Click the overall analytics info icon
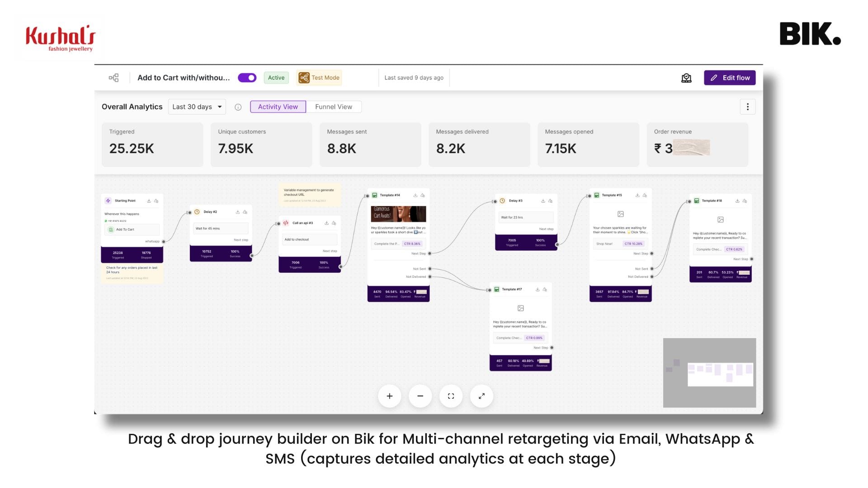The width and height of the screenshot is (868, 488). click(238, 107)
